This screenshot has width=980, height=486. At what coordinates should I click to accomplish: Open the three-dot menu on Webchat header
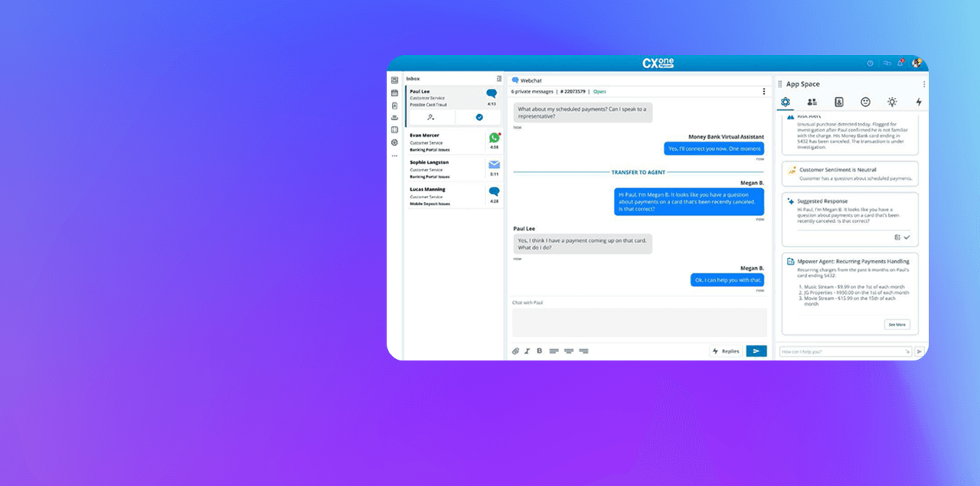(x=763, y=91)
